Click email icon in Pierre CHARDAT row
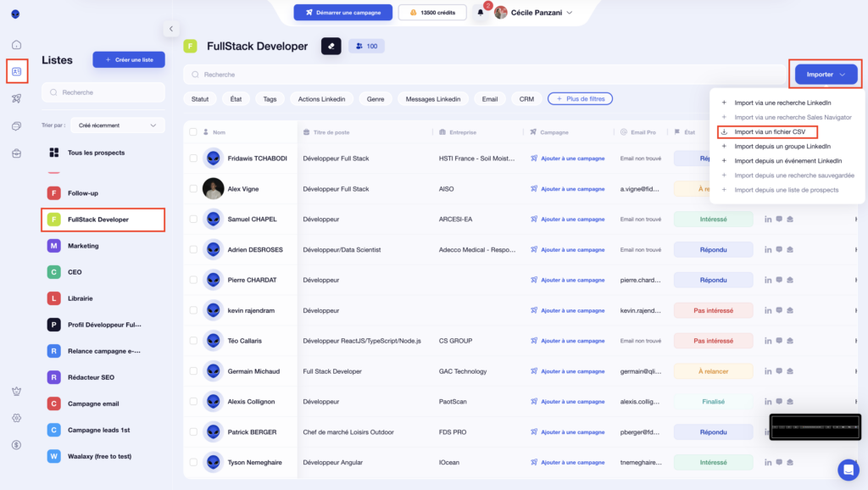868x490 pixels. (x=790, y=280)
